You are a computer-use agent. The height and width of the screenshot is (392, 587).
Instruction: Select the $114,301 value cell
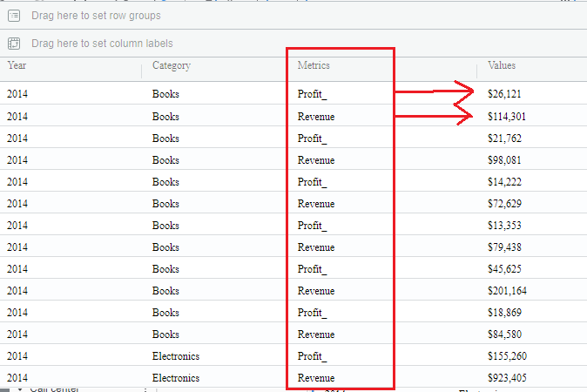click(x=507, y=117)
